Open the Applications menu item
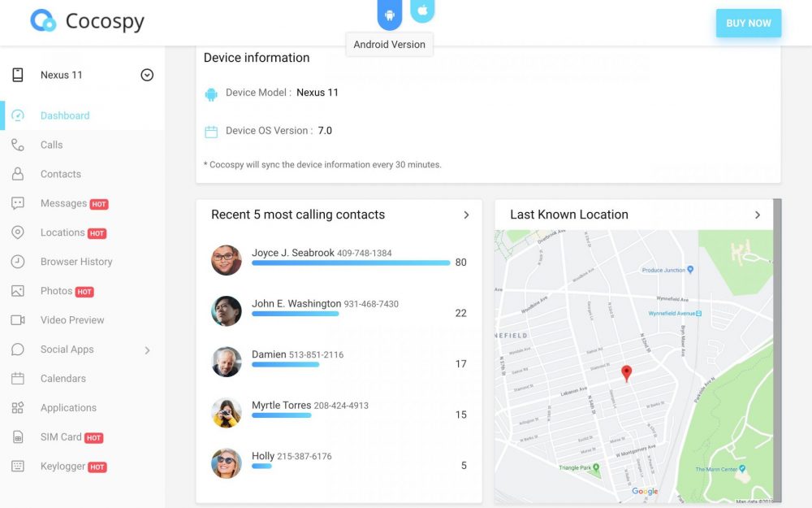The image size is (812, 508). point(83,407)
